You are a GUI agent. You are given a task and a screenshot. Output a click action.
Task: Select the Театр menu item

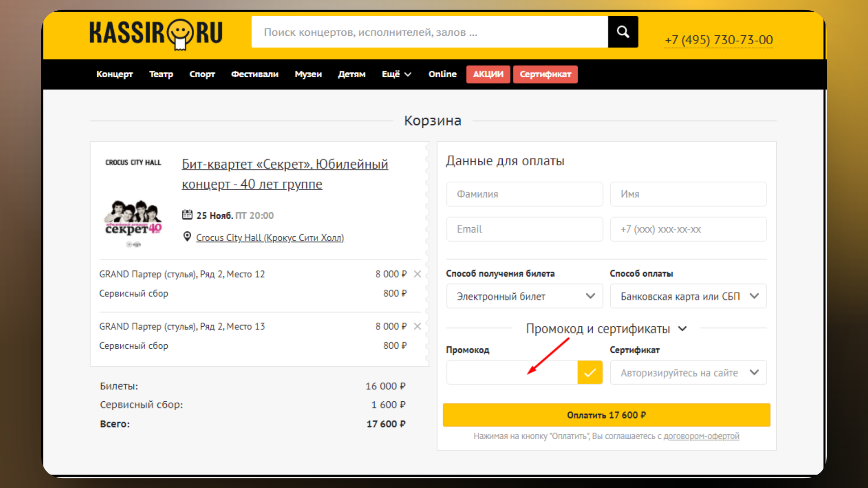[161, 74]
